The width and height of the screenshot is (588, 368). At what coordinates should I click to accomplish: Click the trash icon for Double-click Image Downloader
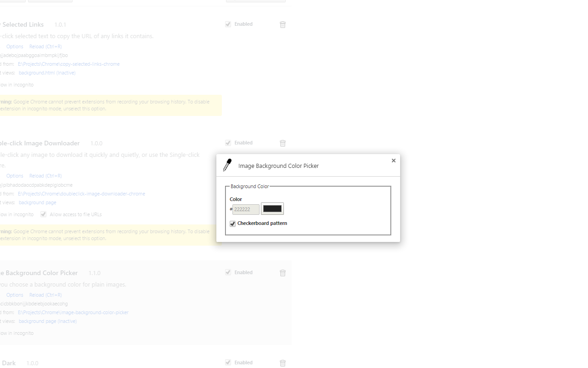tap(283, 143)
